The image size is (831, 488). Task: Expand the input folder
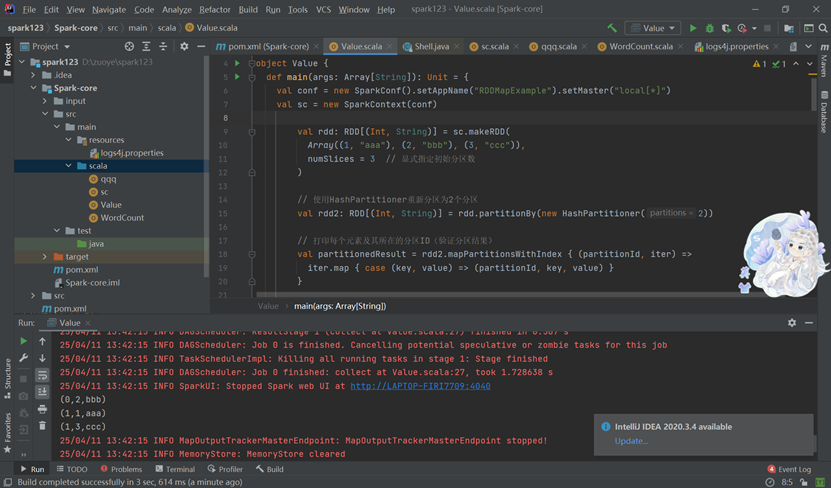tap(45, 101)
